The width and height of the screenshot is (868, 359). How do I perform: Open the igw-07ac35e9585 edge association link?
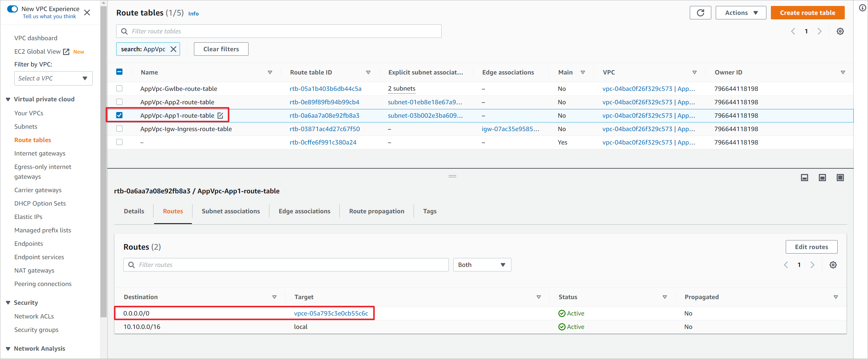510,129
